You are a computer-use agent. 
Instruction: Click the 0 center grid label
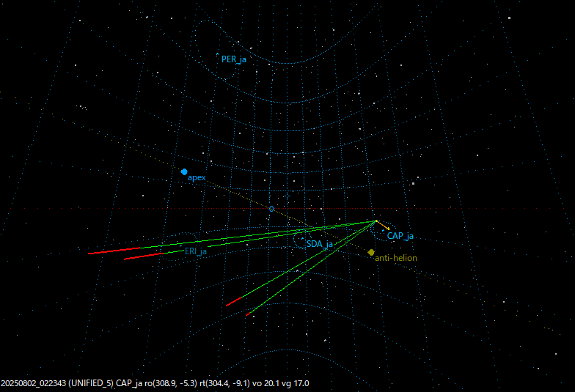click(271, 209)
